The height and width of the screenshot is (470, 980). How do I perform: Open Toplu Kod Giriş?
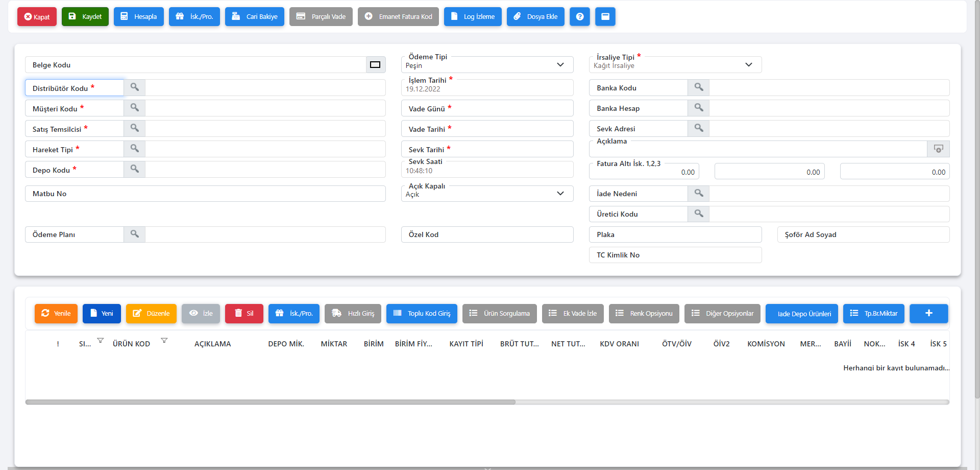click(x=422, y=313)
